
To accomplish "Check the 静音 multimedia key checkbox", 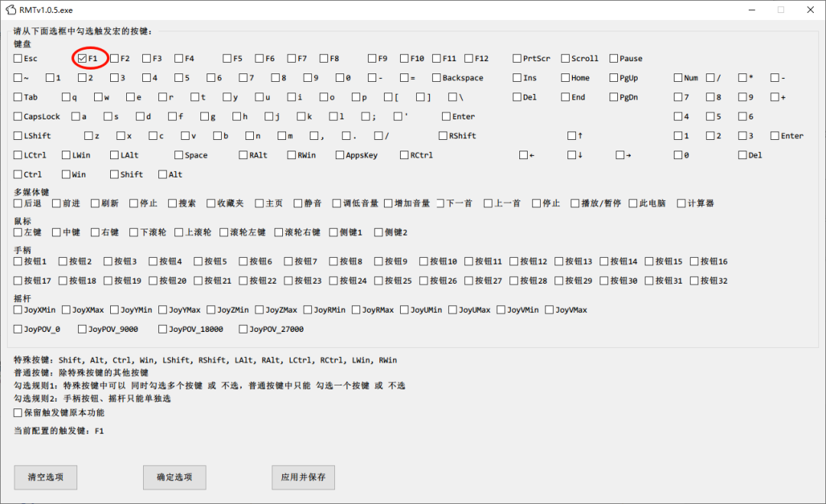I will click(298, 203).
